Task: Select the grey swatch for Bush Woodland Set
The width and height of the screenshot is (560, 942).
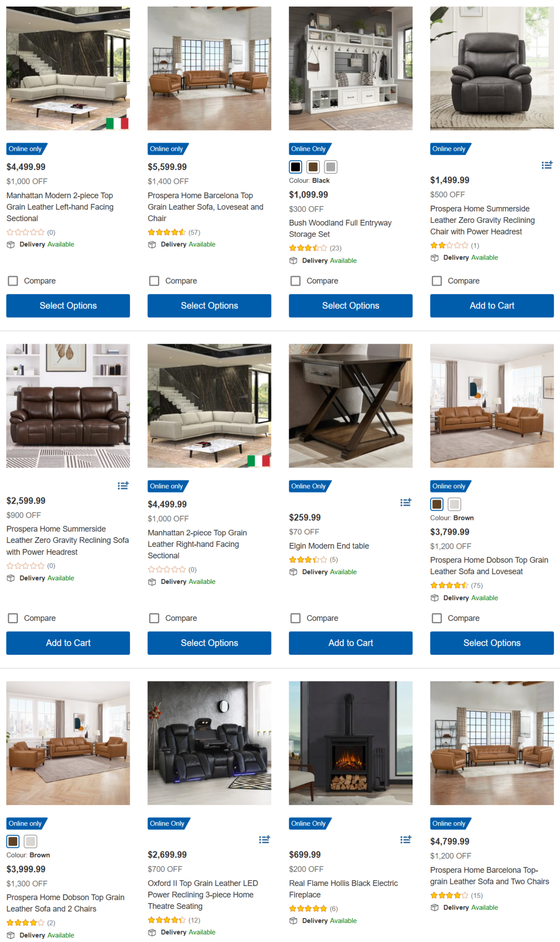Action: tap(331, 167)
